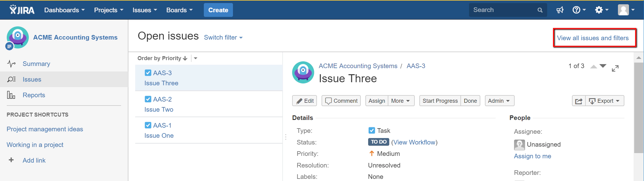Open the Issues dropdown in top navigation
This screenshot has width=644, height=181.
(145, 10)
